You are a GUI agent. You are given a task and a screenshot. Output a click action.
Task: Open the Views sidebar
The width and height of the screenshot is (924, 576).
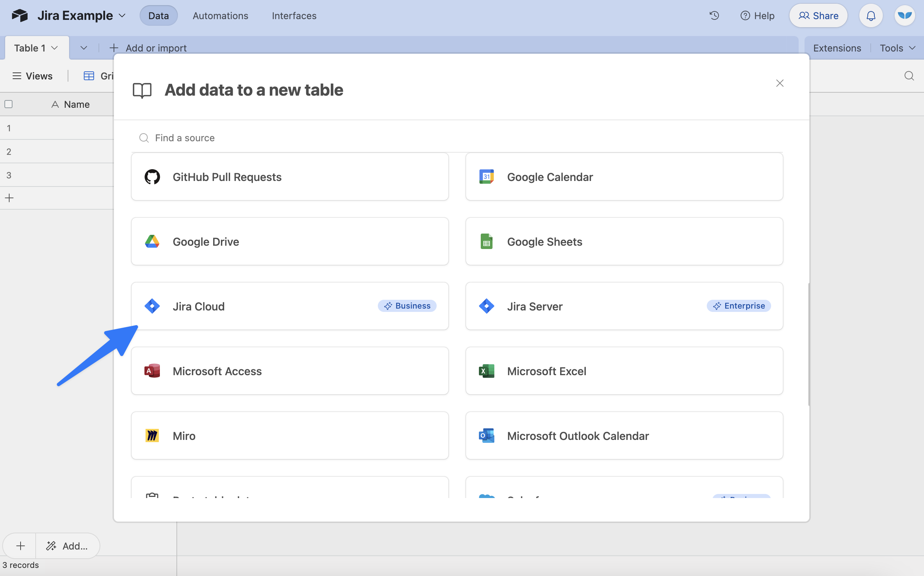(x=32, y=76)
